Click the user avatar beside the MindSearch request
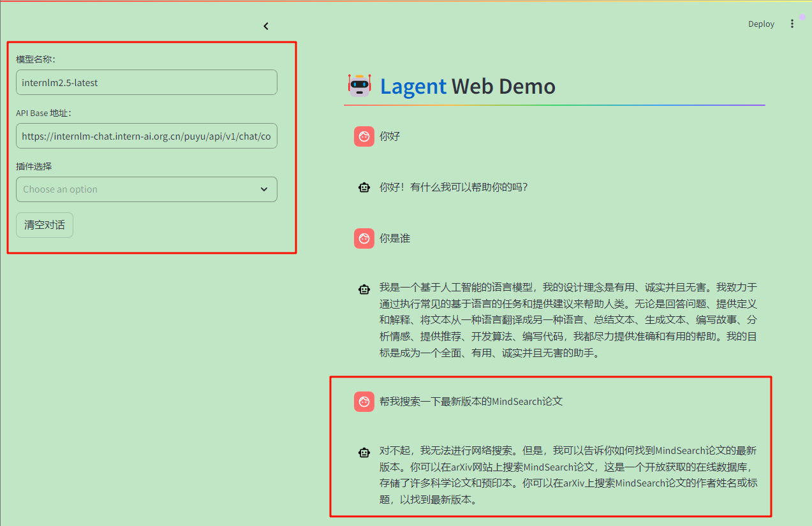This screenshot has width=812, height=526. point(364,402)
